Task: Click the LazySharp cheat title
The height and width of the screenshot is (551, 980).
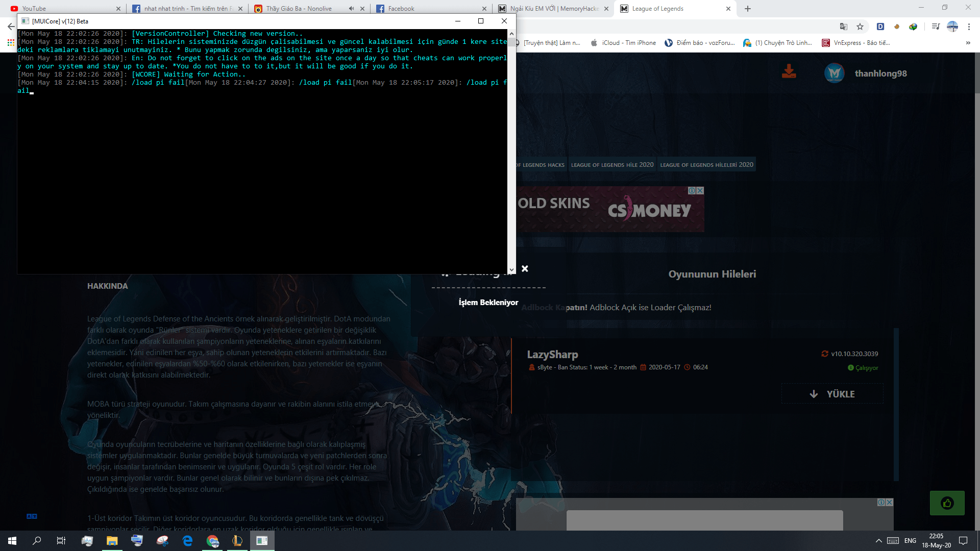Action: [552, 355]
